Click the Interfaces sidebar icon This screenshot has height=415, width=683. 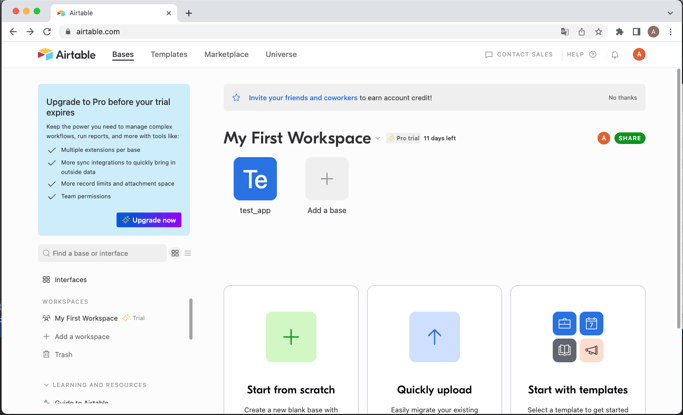(x=46, y=280)
